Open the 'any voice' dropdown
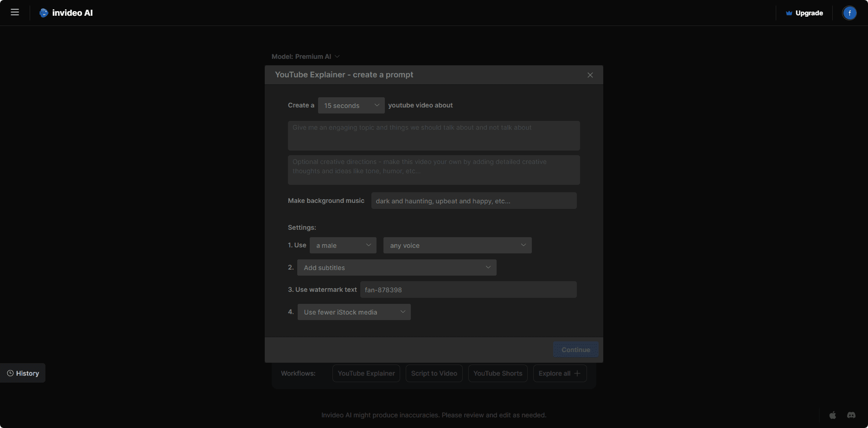This screenshot has height=428, width=868. point(458,245)
